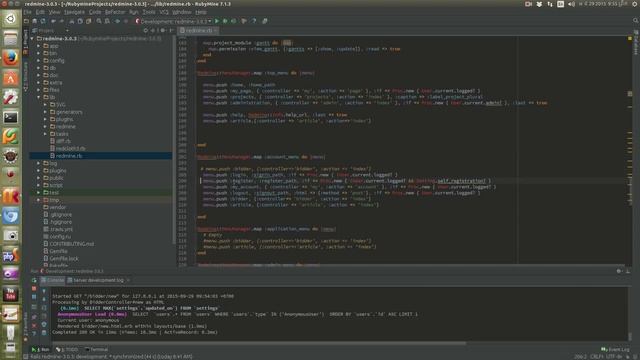The height and width of the screenshot is (360, 640).
Task: Click the Project panel settings gear icon
Action: coord(163,31)
